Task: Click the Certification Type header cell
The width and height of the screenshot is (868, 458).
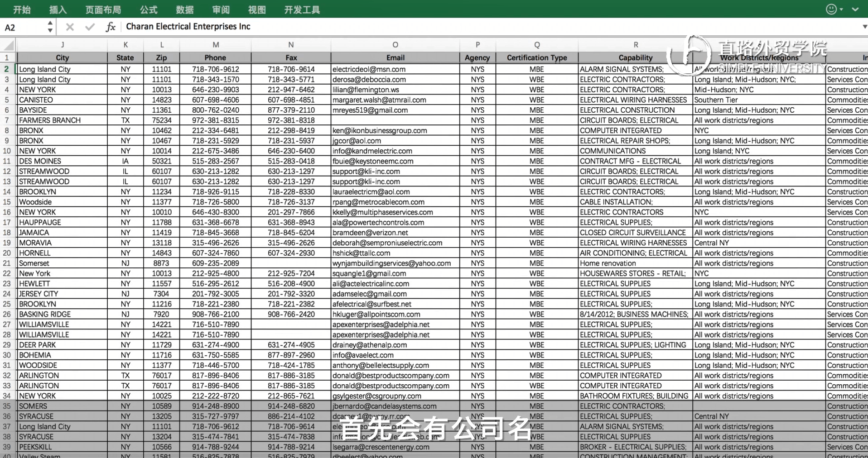Action: click(537, 57)
